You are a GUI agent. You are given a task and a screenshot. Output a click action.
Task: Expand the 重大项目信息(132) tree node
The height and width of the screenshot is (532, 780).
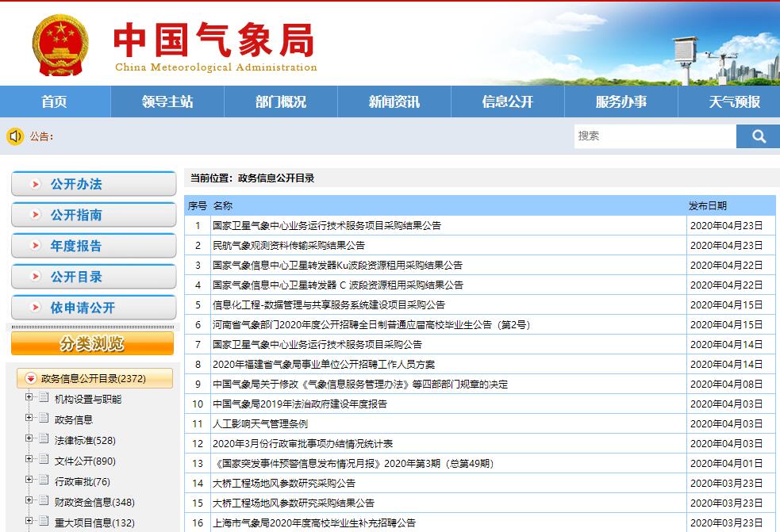click(x=29, y=521)
